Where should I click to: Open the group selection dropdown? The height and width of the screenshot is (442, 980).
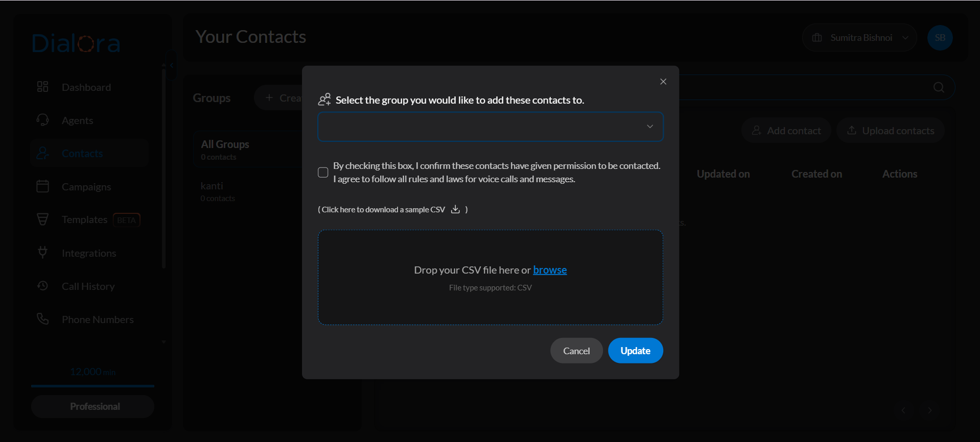[490, 127]
